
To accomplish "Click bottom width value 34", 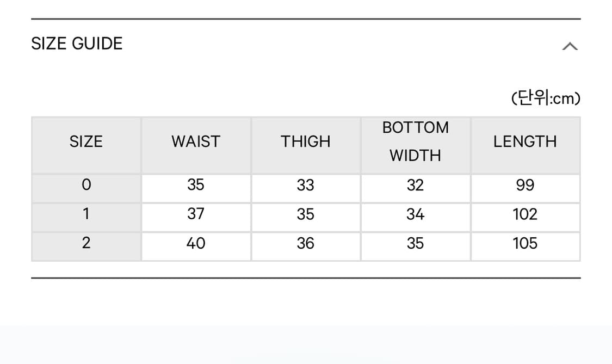I will (415, 214).
